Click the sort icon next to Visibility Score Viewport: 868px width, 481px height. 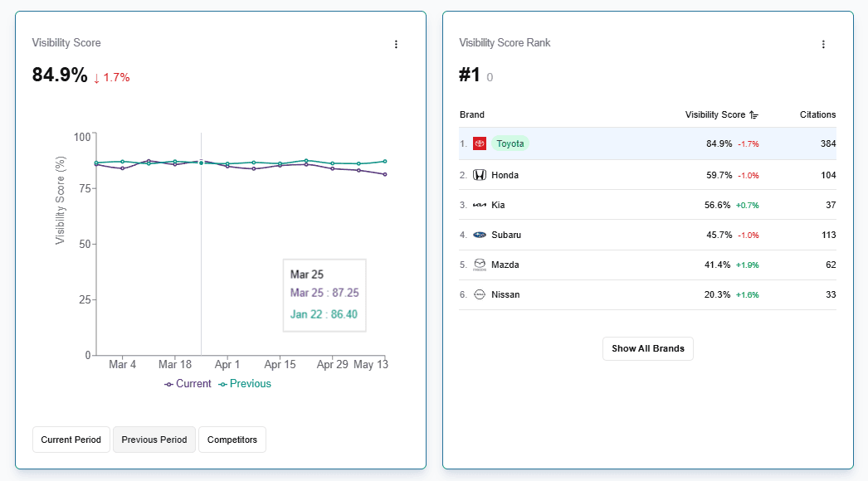pos(753,114)
